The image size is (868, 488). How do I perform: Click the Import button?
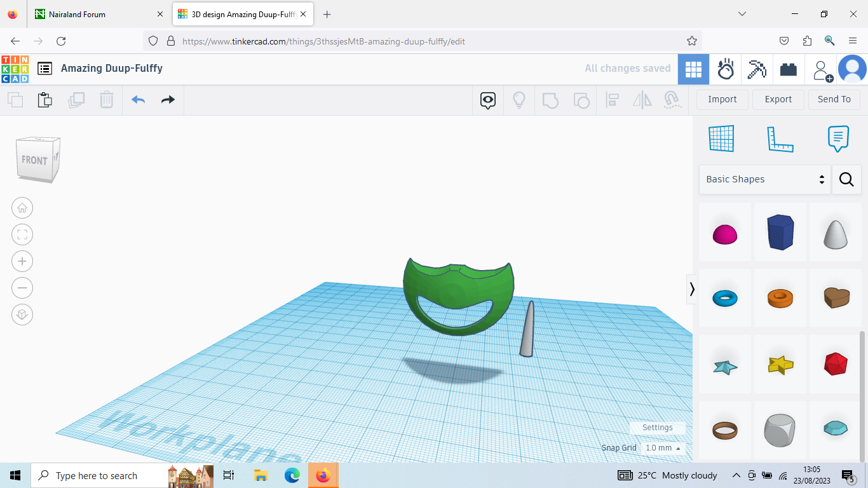click(722, 99)
